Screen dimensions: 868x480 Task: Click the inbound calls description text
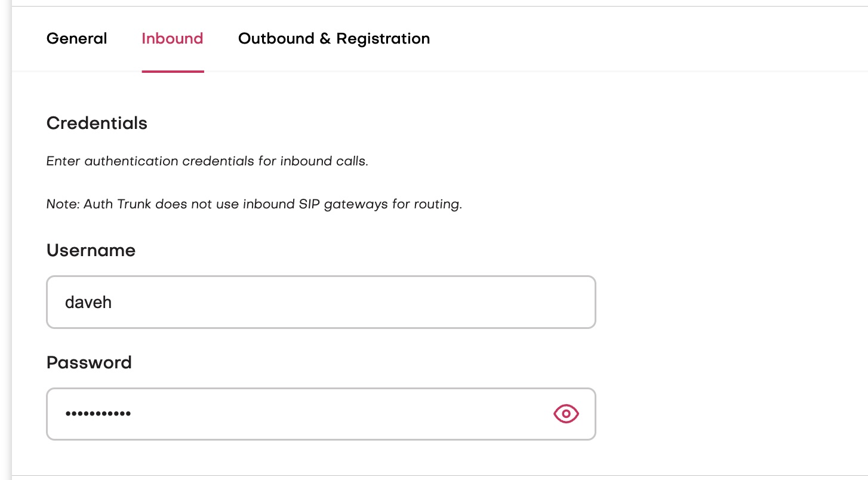pyautogui.click(x=207, y=161)
